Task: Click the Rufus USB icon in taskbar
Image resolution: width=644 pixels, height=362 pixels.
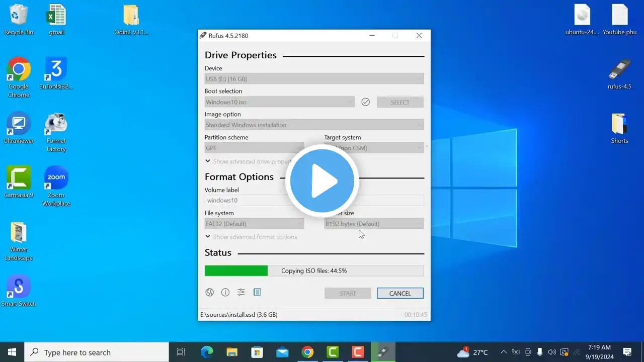Action: point(383,352)
